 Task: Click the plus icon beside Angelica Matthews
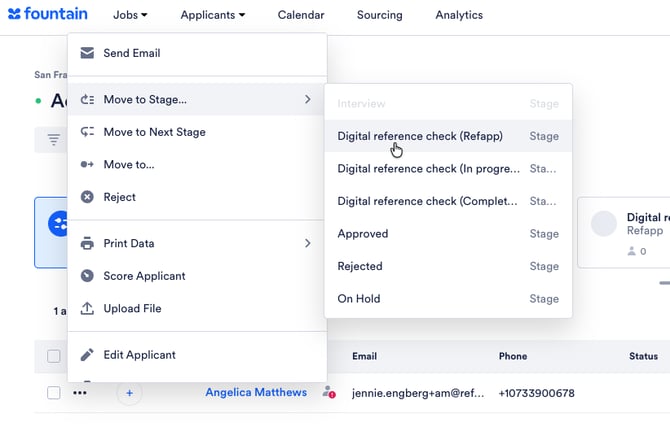coord(129,393)
